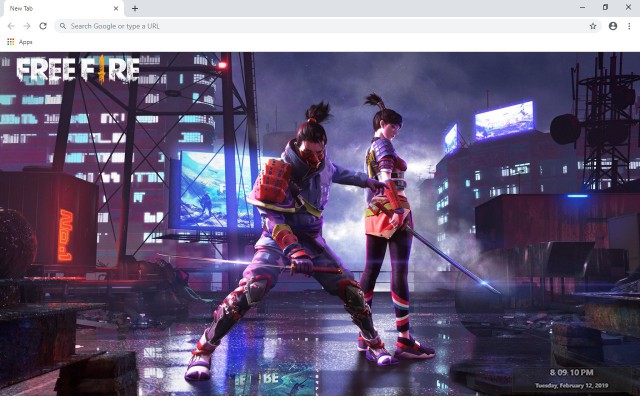This screenshot has width=640, height=400.
Task: Reload the page with the refresh icon
Action: click(43, 26)
